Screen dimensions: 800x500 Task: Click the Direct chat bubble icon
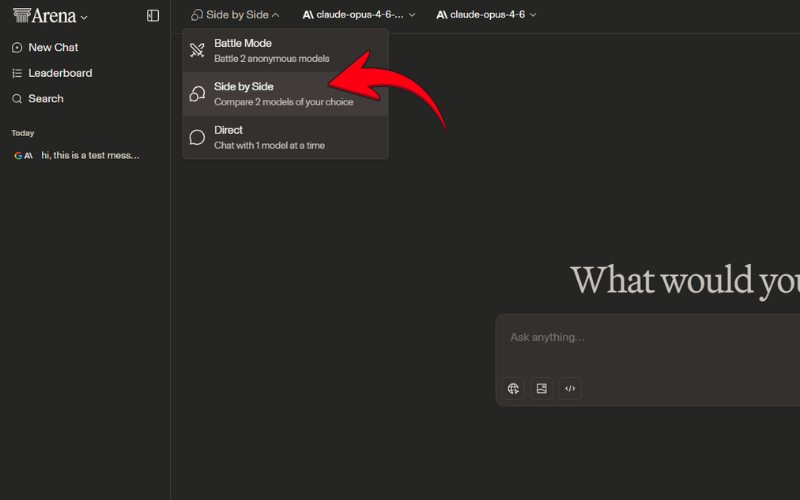pos(197,137)
